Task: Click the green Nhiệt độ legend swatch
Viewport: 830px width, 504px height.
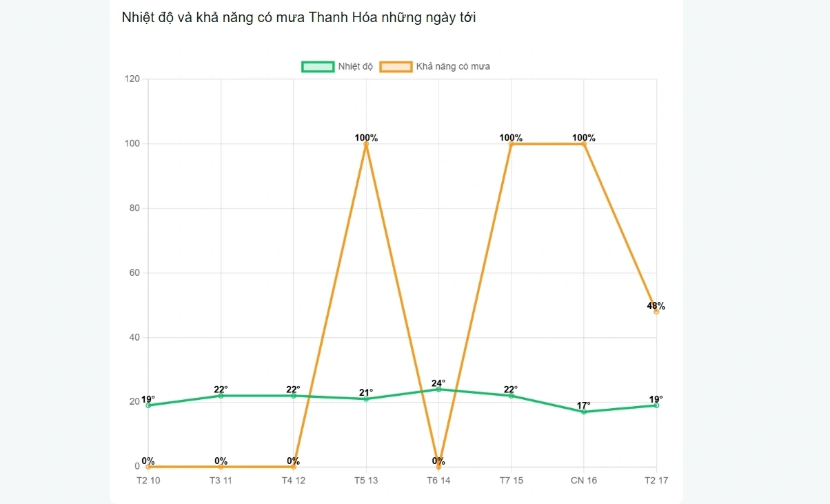Action: [x=318, y=67]
